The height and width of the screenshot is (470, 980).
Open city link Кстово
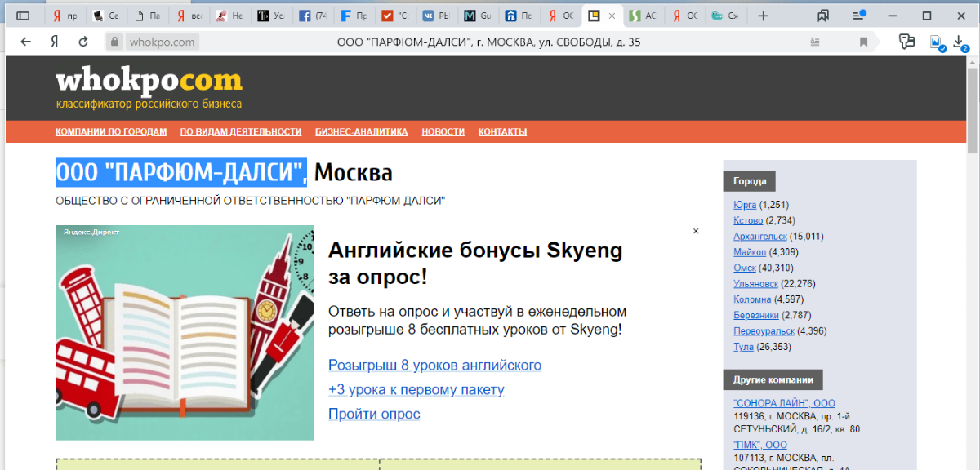[x=748, y=220]
